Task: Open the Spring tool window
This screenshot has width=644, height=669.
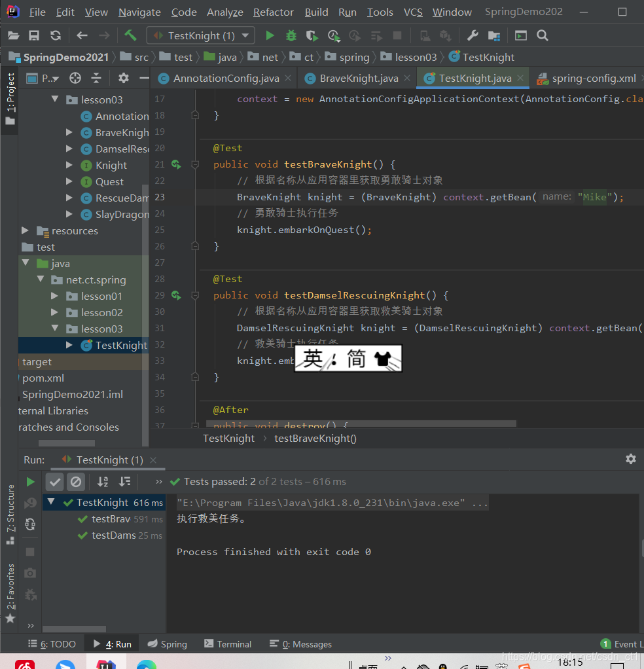Action: click(x=167, y=644)
